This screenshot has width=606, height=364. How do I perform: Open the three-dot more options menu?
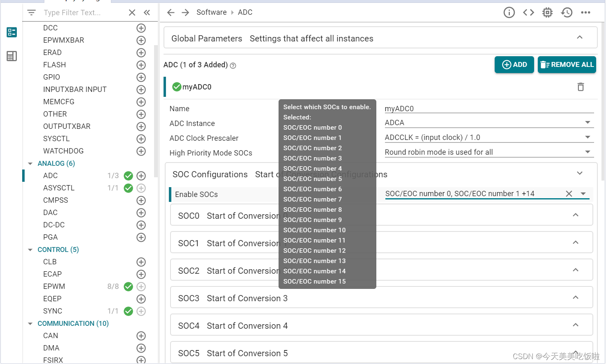[585, 13]
